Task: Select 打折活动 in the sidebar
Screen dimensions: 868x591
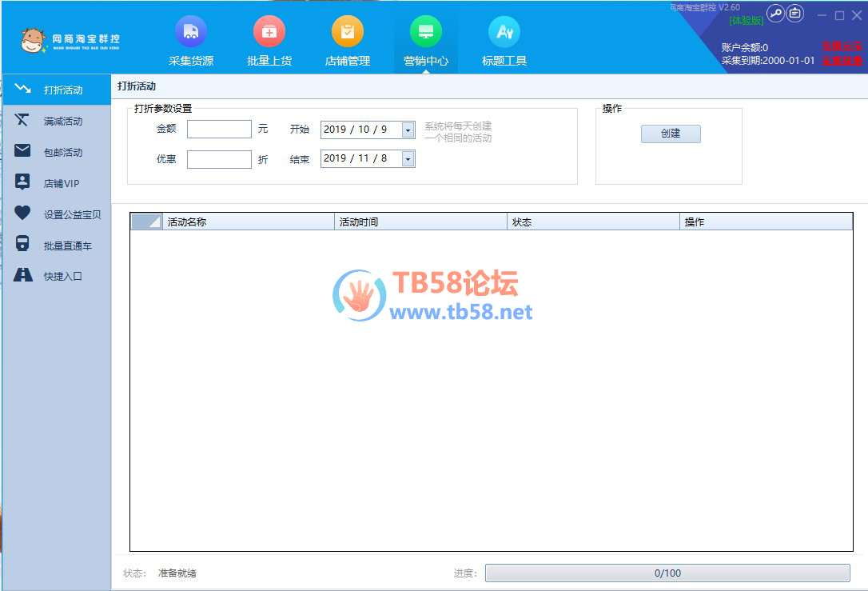Action: click(57, 90)
